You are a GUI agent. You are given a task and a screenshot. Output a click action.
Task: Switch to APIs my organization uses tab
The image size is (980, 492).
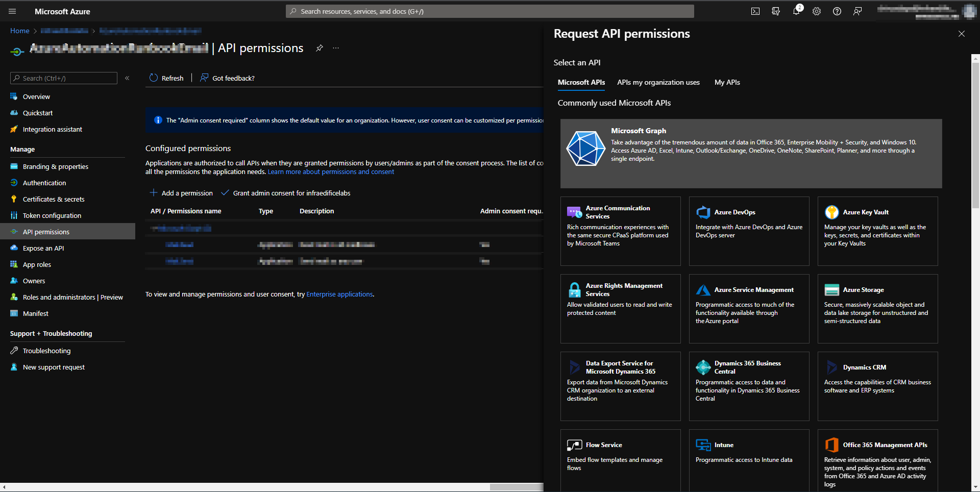[x=658, y=82]
